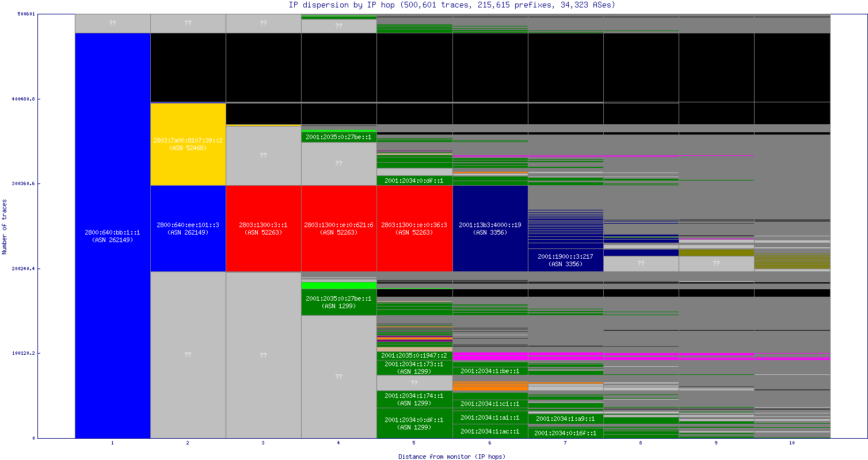
Task: Click the 2001:2034:1:be::1 block
Action: [x=490, y=371]
